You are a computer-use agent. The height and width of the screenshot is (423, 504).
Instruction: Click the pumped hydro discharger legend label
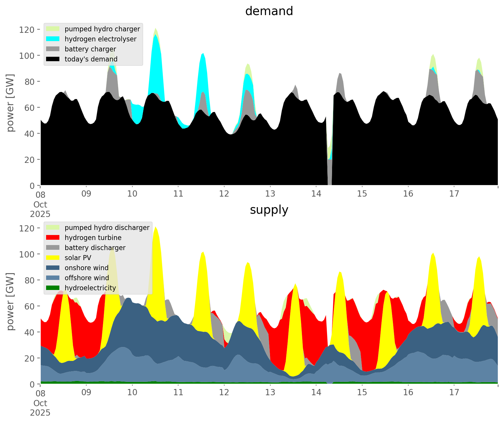(x=107, y=228)
